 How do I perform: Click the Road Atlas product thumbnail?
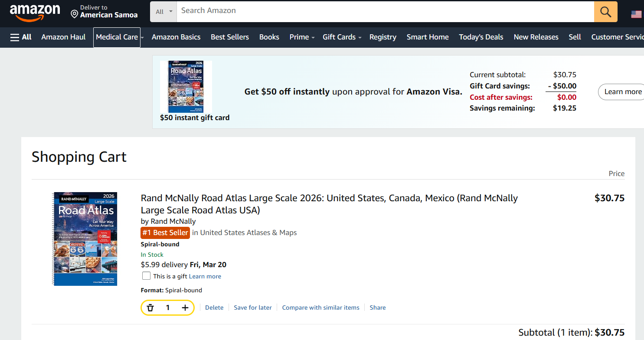(85, 239)
